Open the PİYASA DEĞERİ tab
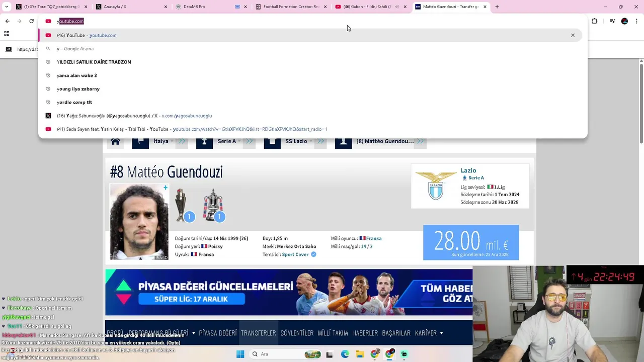 click(218, 333)
